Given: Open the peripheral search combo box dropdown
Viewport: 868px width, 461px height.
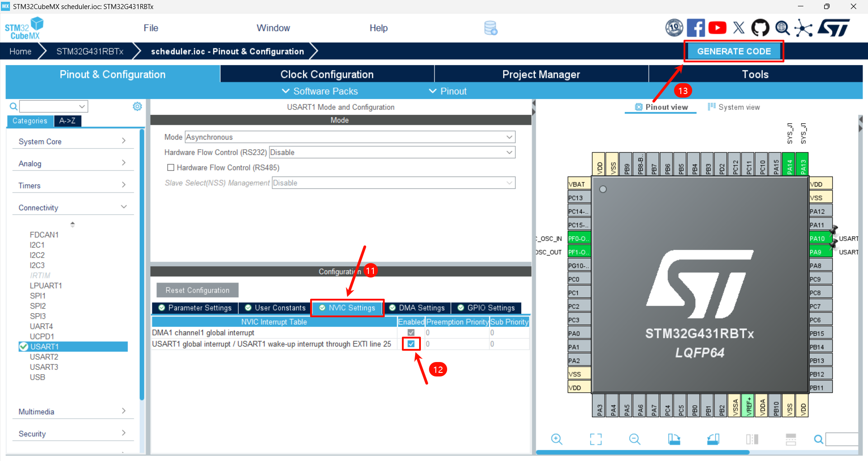Looking at the screenshot, I should (x=82, y=107).
